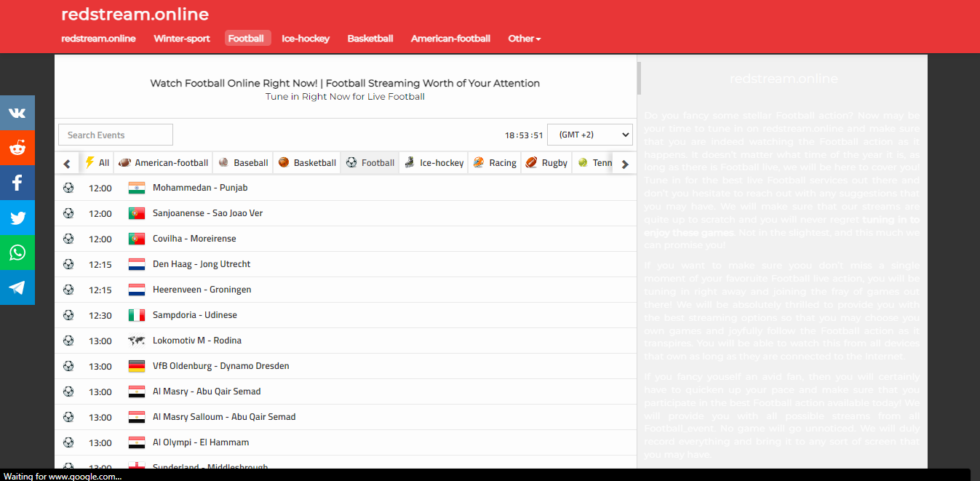Screen dimensions: 980x481
Task: Open Den Haag - Jong Utrecht match
Action: coord(202,264)
